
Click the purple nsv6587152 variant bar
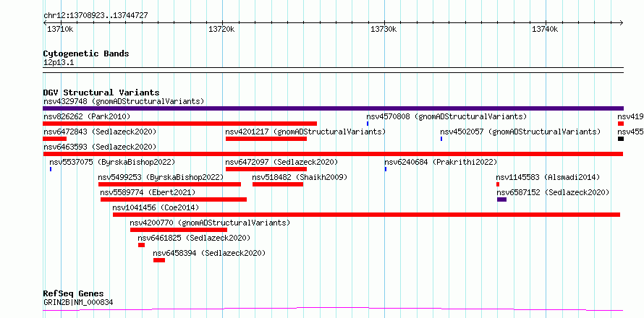click(x=502, y=199)
